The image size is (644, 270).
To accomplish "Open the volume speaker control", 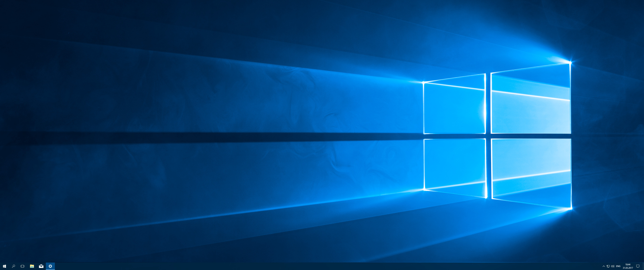I will coord(613,266).
